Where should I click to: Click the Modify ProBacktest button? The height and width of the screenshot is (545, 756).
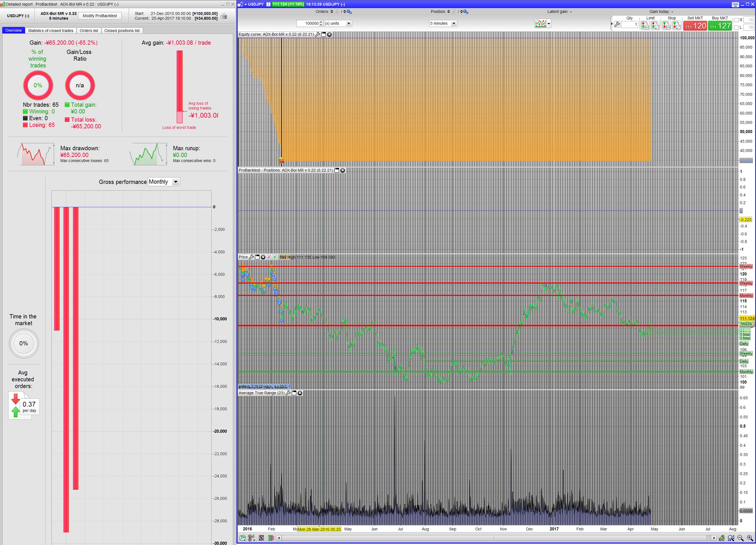click(100, 16)
